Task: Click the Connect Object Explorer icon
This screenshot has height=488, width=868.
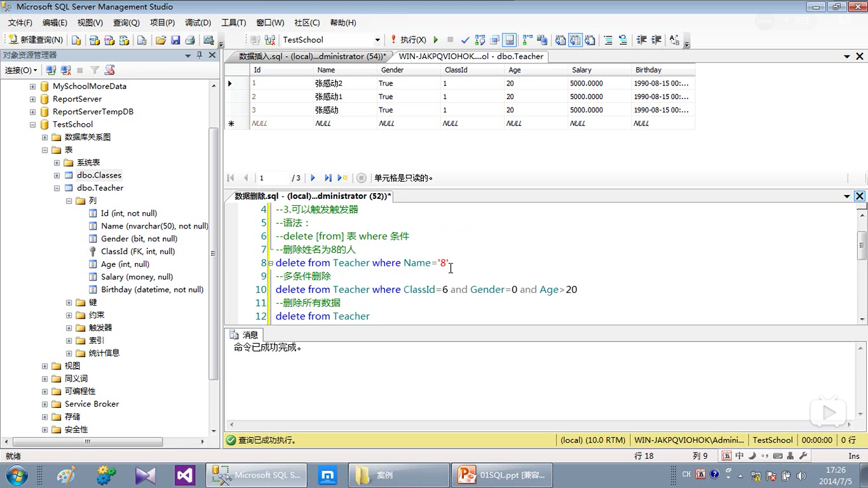Action: pos(51,70)
